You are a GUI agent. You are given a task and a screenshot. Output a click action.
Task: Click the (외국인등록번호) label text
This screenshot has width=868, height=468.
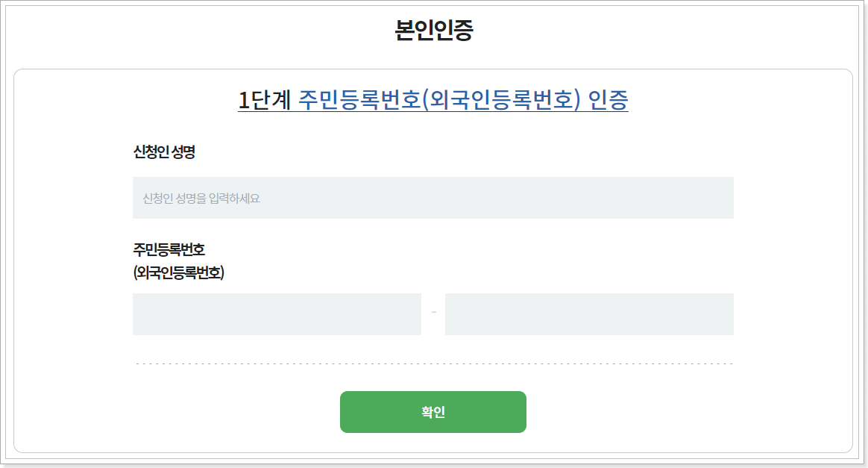[x=178, y=271]
